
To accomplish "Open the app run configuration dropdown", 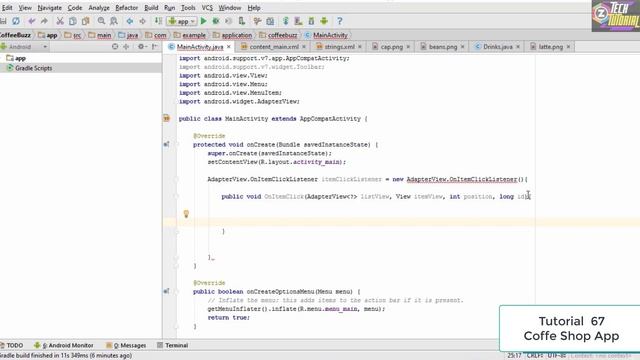I will coord(182,21).
